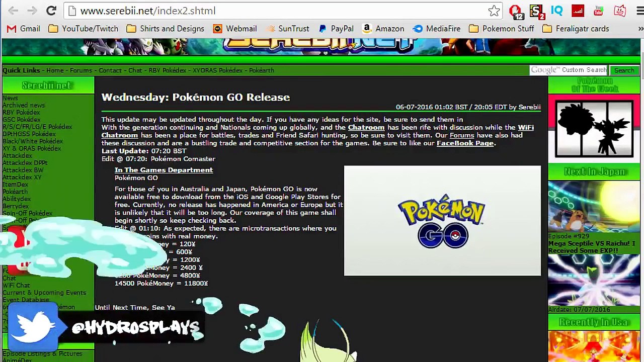This screenshot has width=644, height=362.
Task: Show hidden bookmarks via the overflow chevron
Action: 640,29
